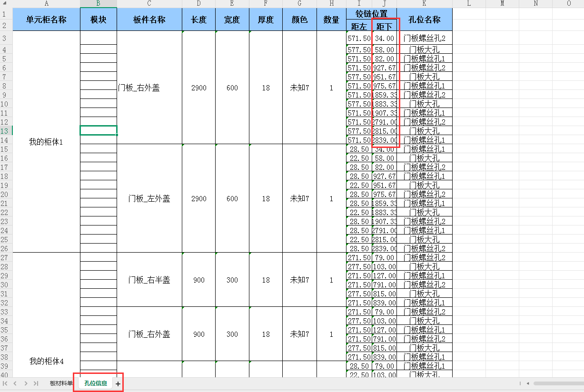584x392 pixels.
Task: Click cell K3 reading 门板螺丝孔2
Action: point(425,38)
